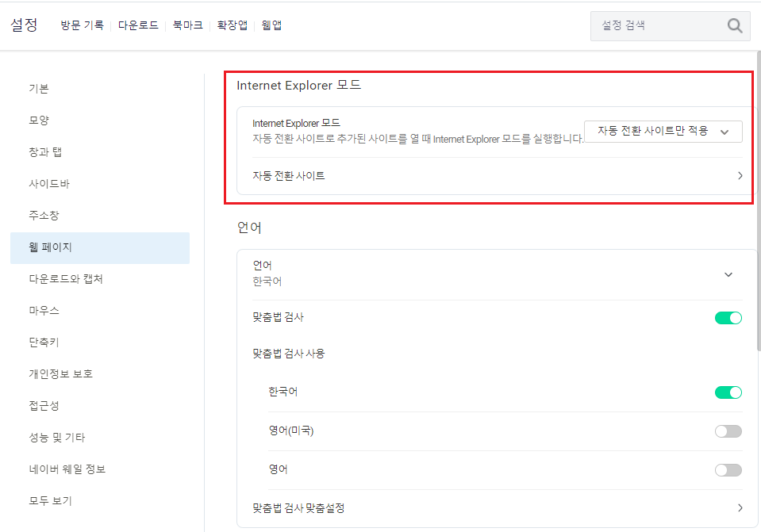Open the 자동 전환 사이트 row chevron
761x532 pixels.
pos(740,175)
